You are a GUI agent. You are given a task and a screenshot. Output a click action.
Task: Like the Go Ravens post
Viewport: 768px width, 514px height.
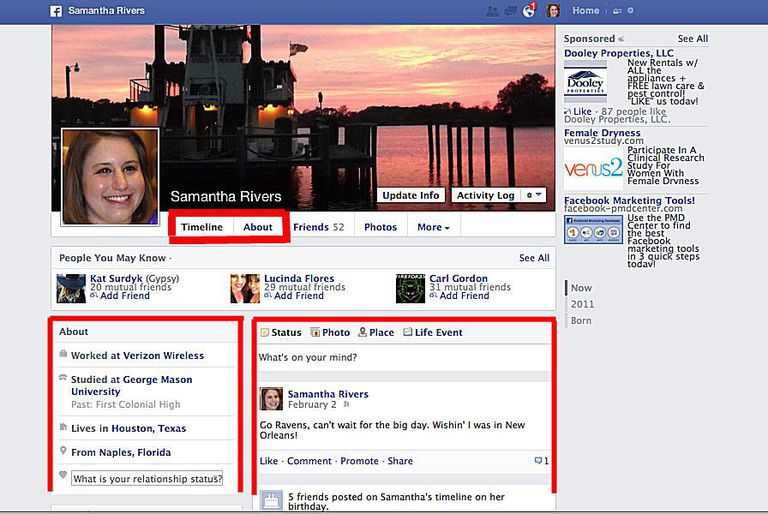click(x=268, y=461)
